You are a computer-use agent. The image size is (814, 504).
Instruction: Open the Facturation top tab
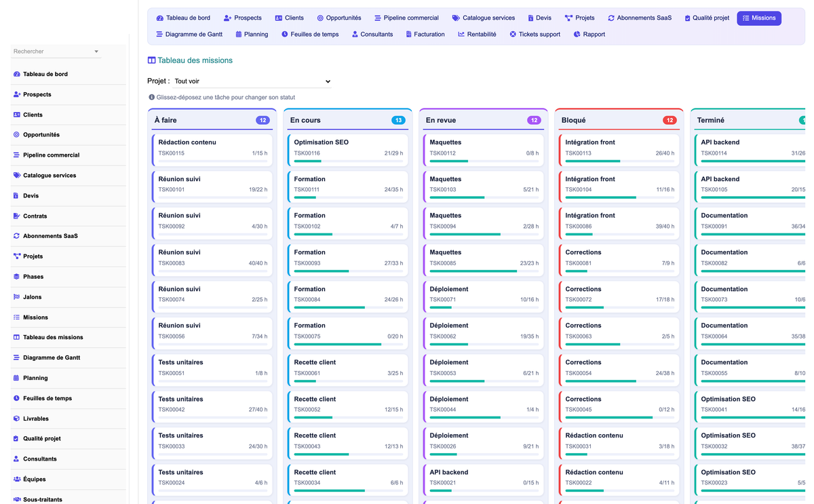click(424, 34)
